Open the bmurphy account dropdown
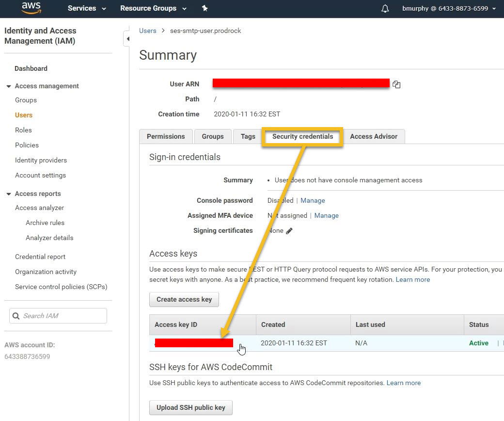The image size is (504, 421). (449, 8)
